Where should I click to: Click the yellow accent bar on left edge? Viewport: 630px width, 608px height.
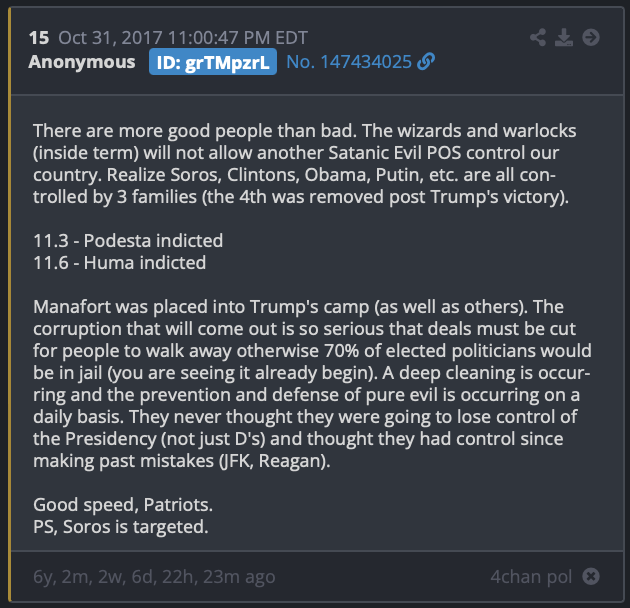(x=9, y=304)
